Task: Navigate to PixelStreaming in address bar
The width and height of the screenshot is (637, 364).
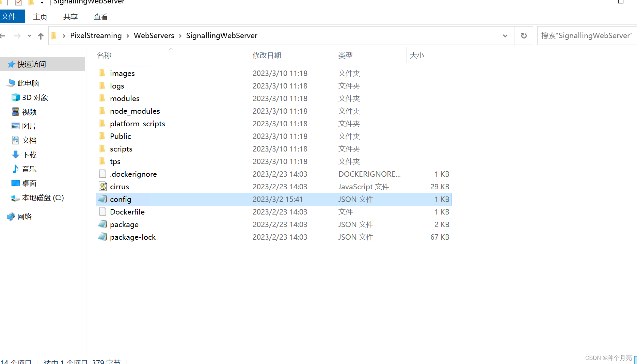Action: 96,35
